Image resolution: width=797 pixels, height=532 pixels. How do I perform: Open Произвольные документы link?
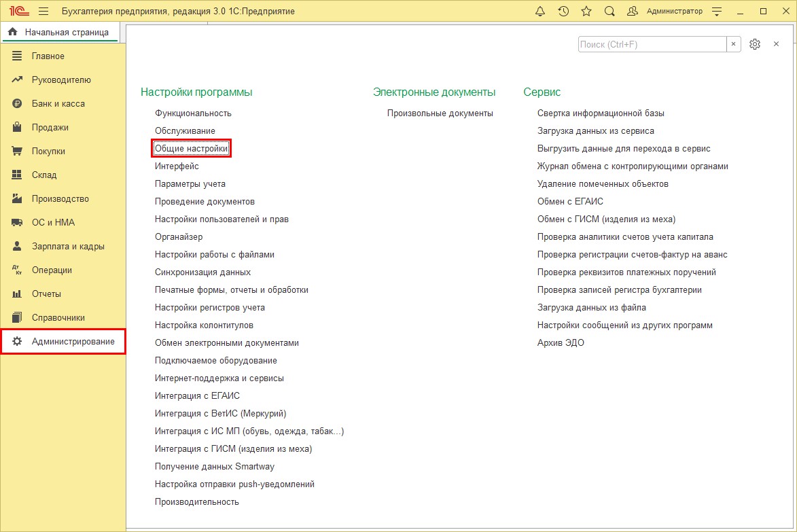pyautogui.click(x=440, y=113)
